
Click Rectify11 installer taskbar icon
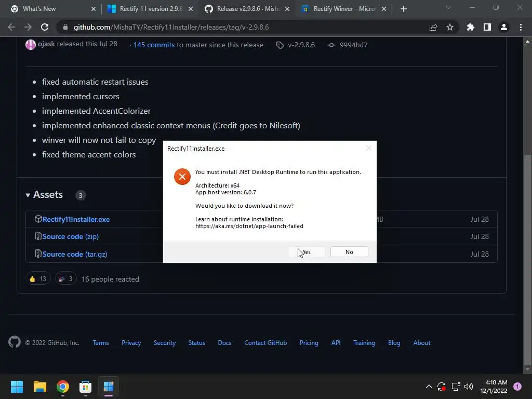point(109,387)
